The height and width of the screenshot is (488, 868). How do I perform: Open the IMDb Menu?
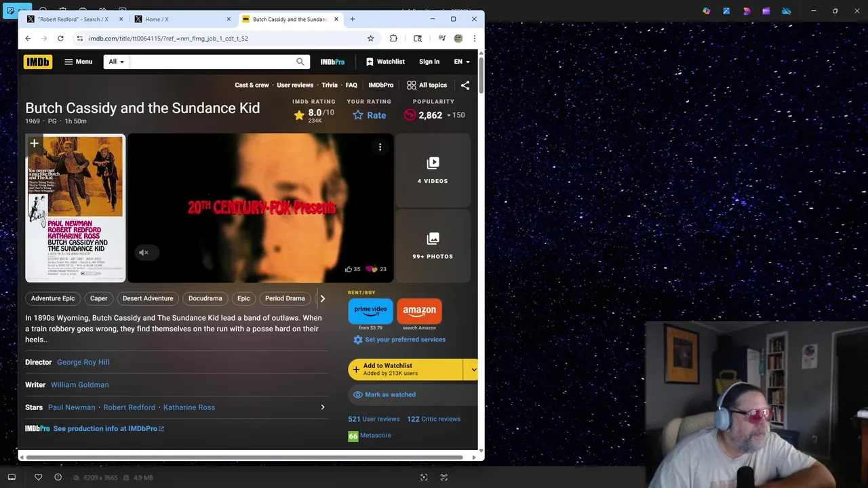(x=78, y=62)
